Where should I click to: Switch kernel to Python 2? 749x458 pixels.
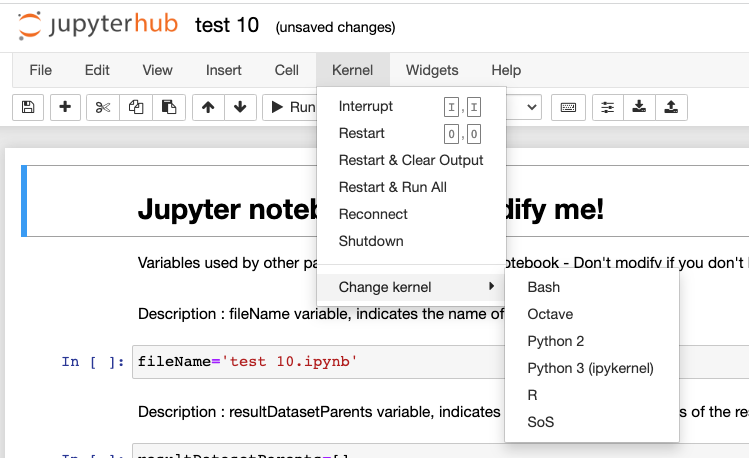592,341
